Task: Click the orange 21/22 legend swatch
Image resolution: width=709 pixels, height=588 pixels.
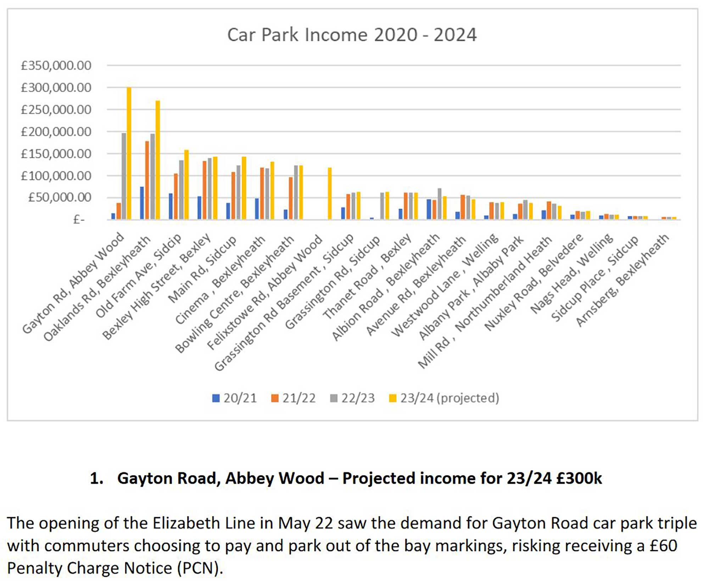Action: point(274,398)
